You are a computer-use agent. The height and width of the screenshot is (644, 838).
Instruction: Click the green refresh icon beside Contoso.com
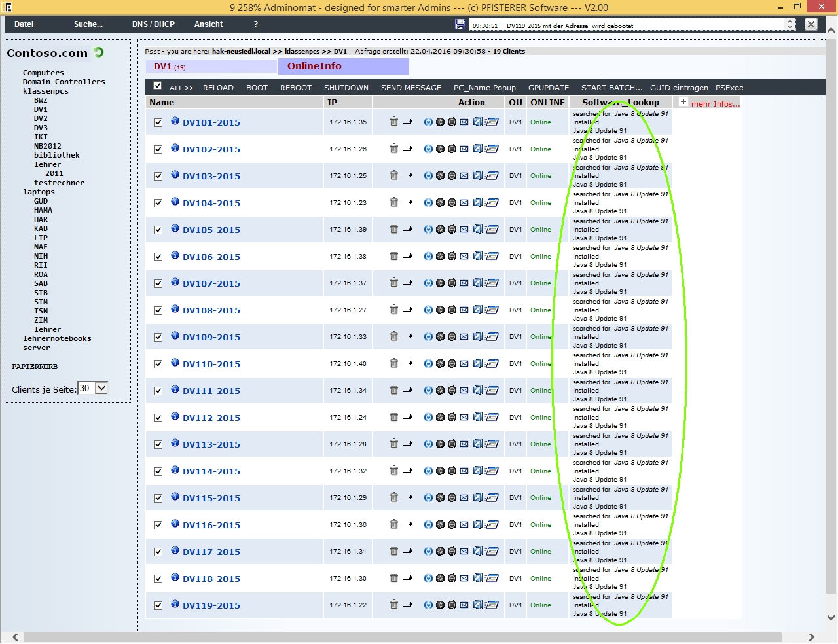coord(99,52)
